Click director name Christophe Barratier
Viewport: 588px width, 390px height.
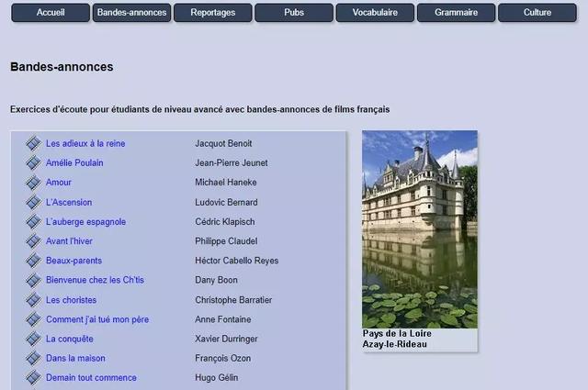(x=233, y=300)
